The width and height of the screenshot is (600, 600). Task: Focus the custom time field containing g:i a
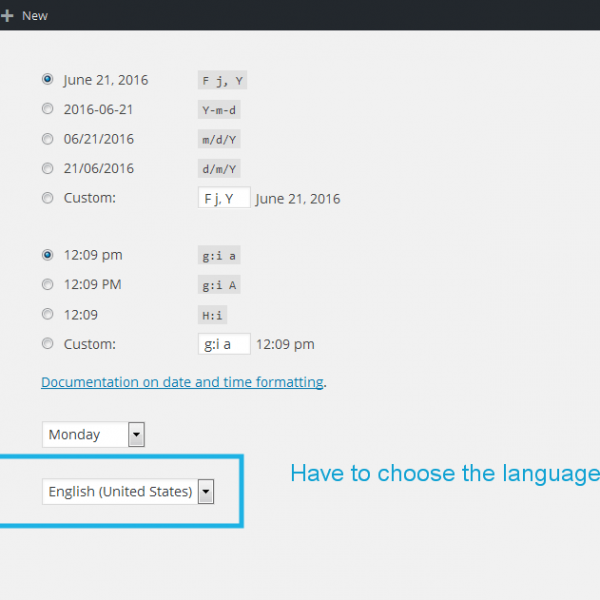(224, 344)
